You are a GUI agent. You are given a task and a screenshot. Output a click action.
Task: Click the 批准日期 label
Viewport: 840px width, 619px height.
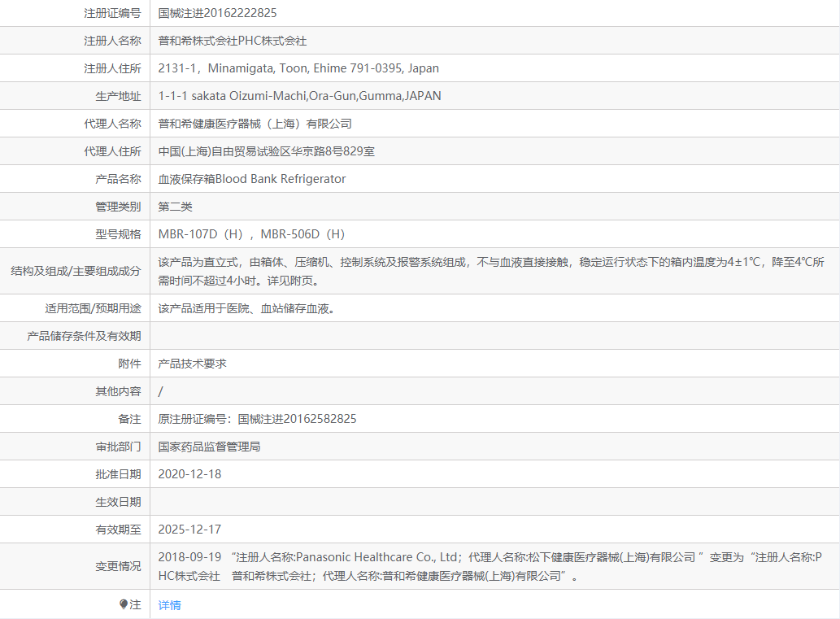[119, 474]
